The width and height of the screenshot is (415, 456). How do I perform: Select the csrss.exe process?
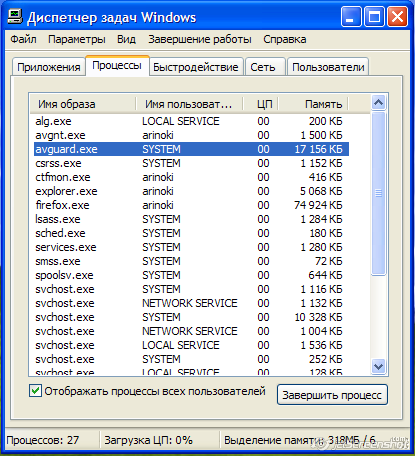coord(192,163)
